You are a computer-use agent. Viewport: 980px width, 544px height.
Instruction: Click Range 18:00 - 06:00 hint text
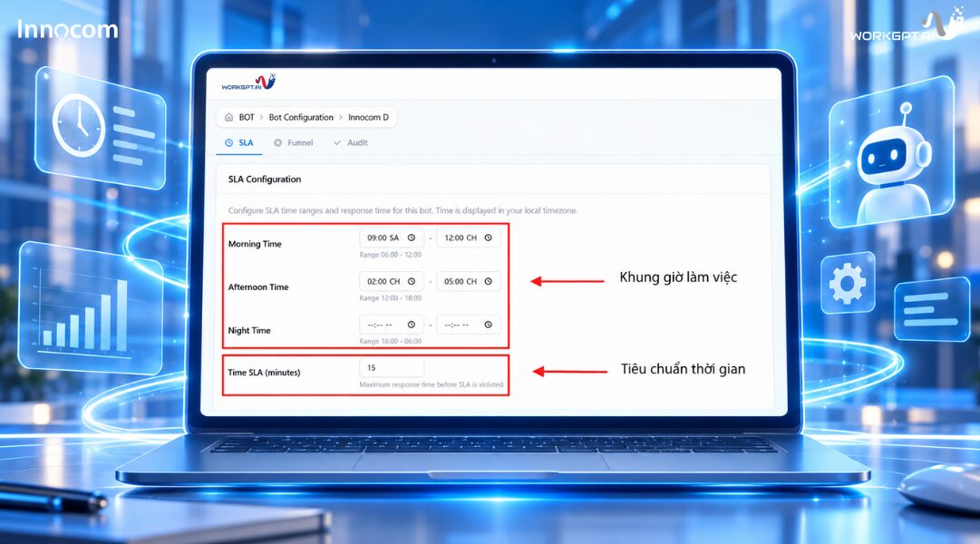coord(390,341)
